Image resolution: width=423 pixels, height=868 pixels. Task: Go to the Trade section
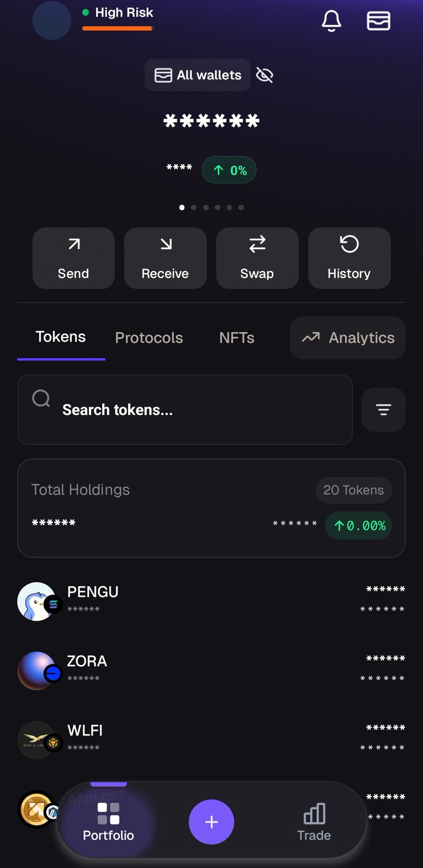tap(314, 822)
